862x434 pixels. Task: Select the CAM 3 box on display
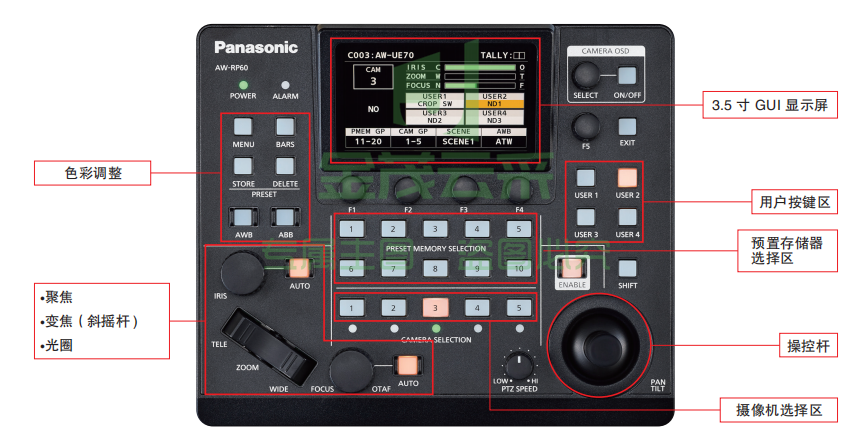click(373, 76)
